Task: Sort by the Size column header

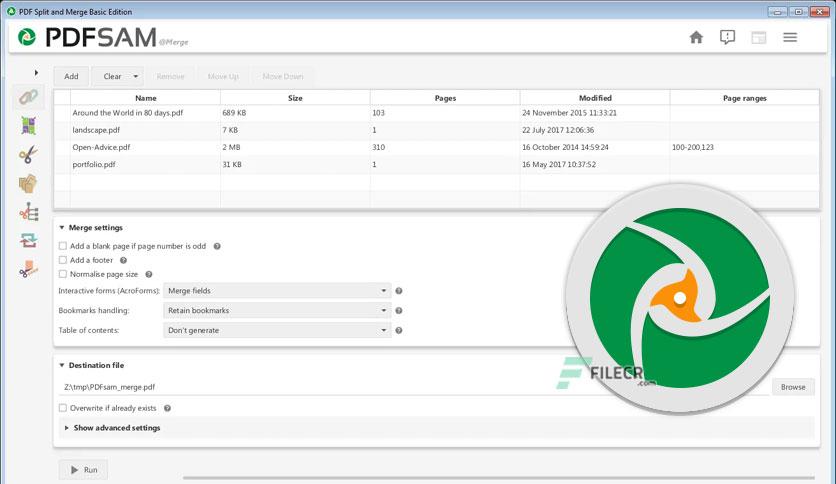Action: point(295,98)
